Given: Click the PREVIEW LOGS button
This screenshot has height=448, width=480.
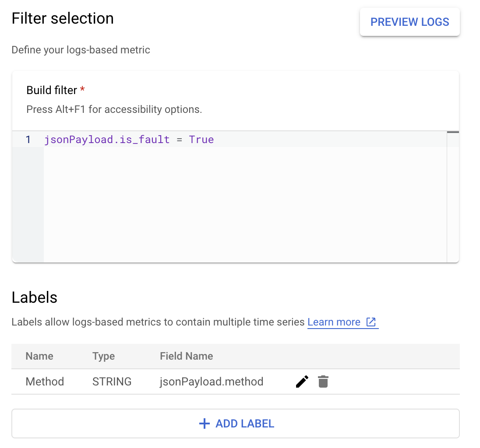Looking at the screenshot, I should (x=409, y=21).
